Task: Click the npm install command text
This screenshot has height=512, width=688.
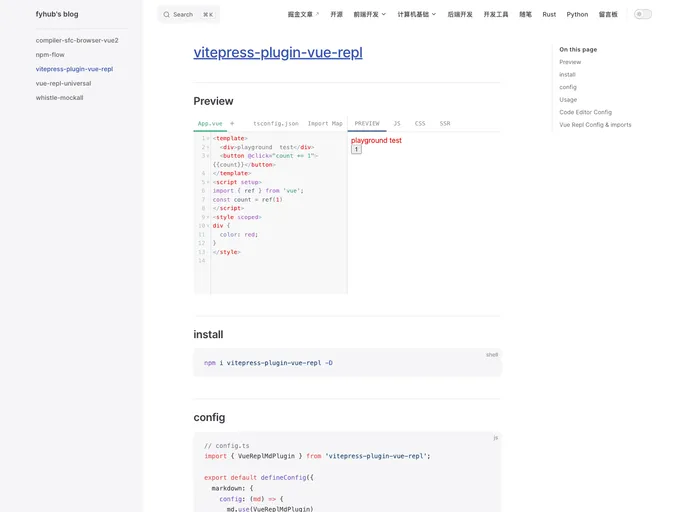Action: point(268,363)
